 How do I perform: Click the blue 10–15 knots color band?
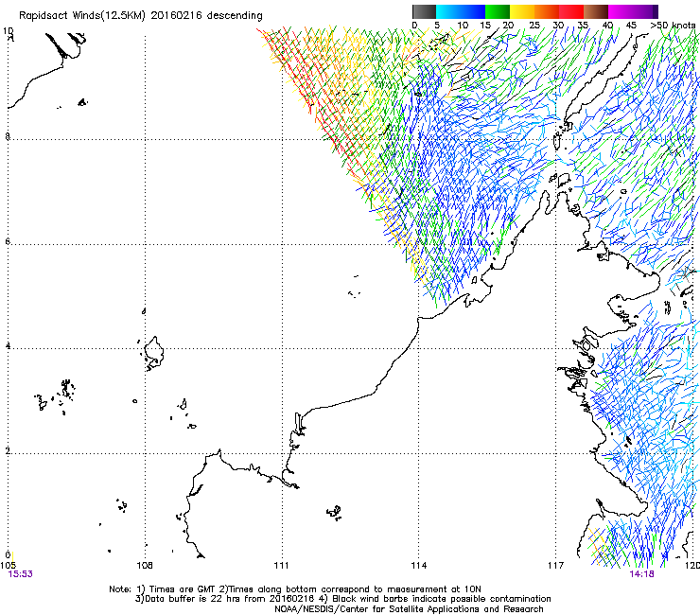473,11
